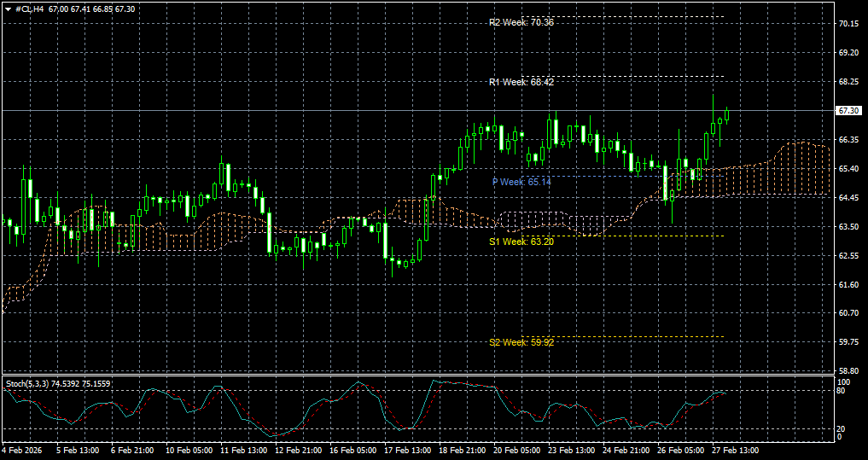
Task: Click the 60.70 price scale value
Action: (848, 312)
